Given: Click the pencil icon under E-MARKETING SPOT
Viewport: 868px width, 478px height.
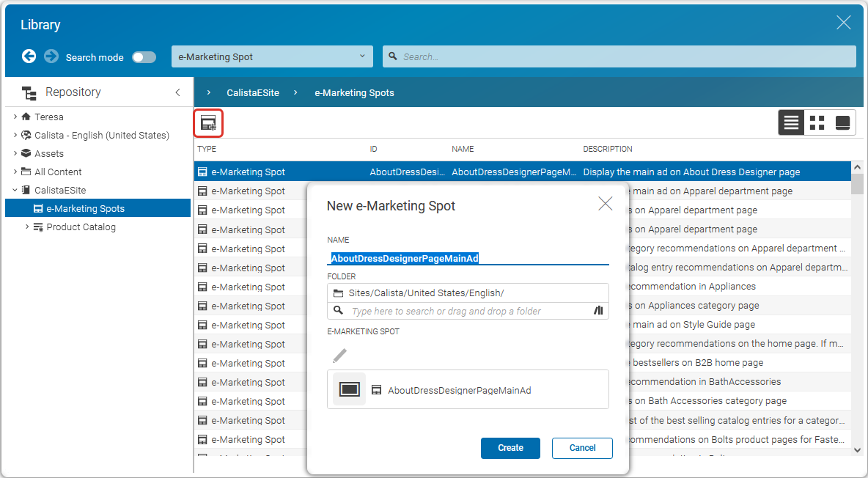Looking at the screenshot, I should pyautogui.click(x=339, y=356).
